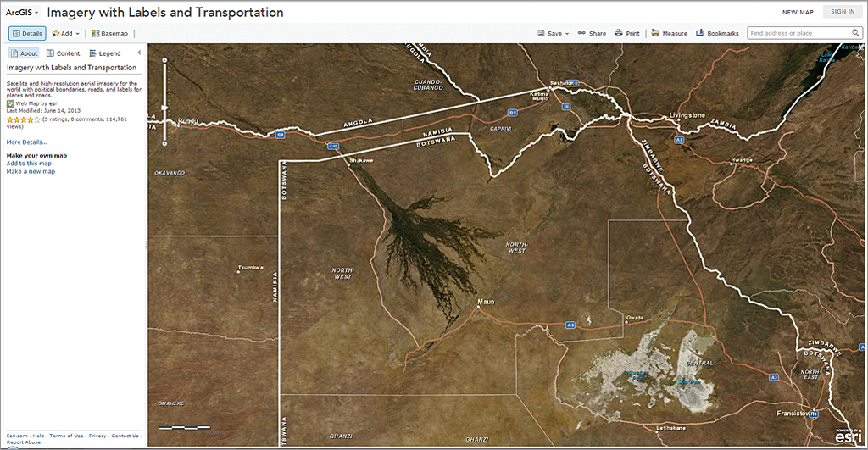Click NEW MAP in the header
The height and width of the screenshot is (450, 868).
coord(798,12)
